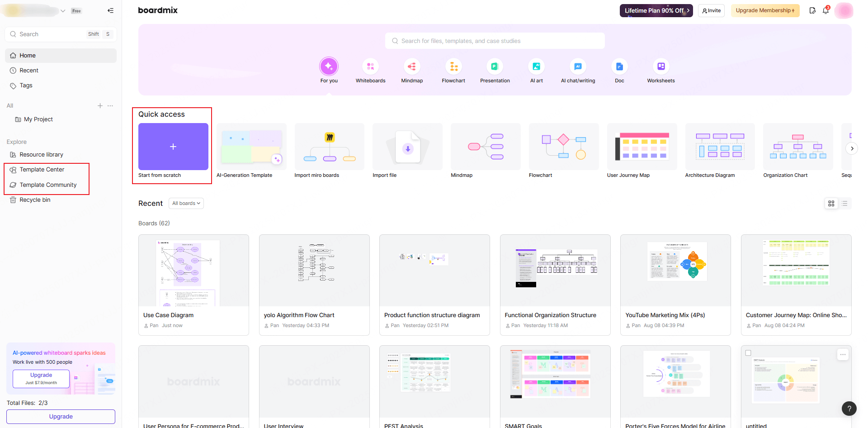Expand the workspace name dropdown

point(63,10)
